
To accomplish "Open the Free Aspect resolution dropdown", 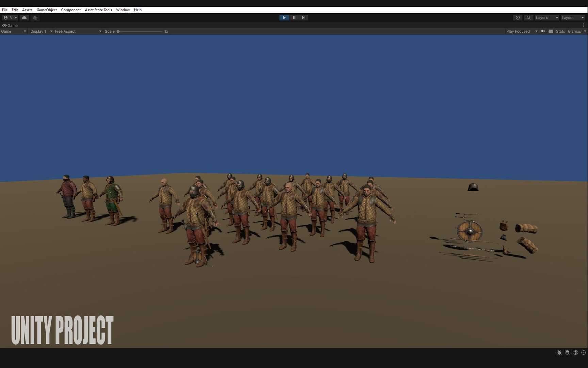I will pyautogui.click(x=78, y=31).
